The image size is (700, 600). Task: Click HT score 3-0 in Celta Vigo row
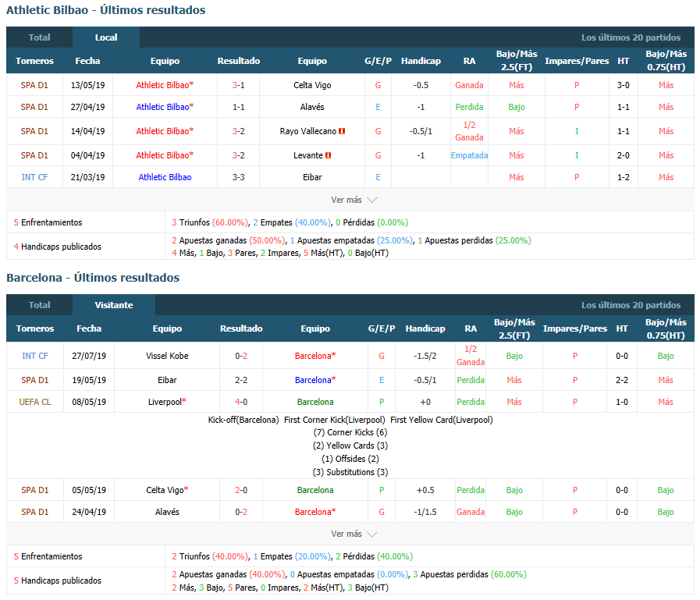pyautogui.click(x=624, y=85)
